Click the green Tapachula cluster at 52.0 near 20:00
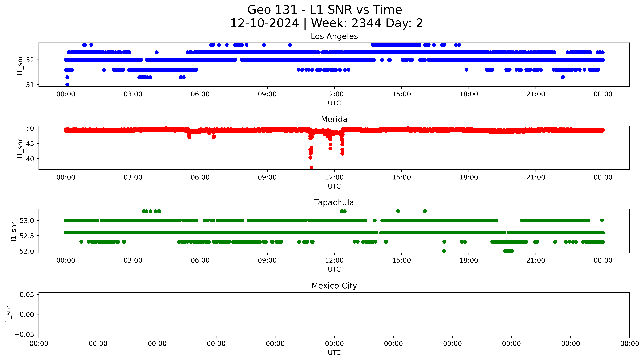644x361 pixels. (x=509, y=251)
